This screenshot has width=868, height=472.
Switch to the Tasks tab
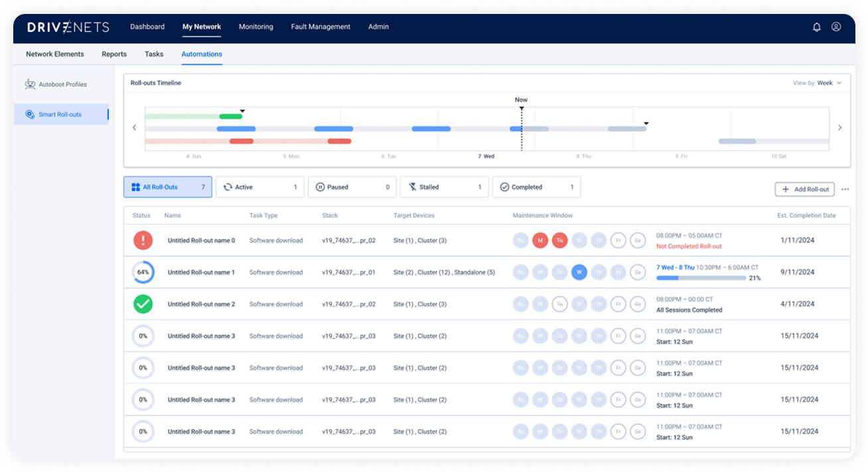154,54
